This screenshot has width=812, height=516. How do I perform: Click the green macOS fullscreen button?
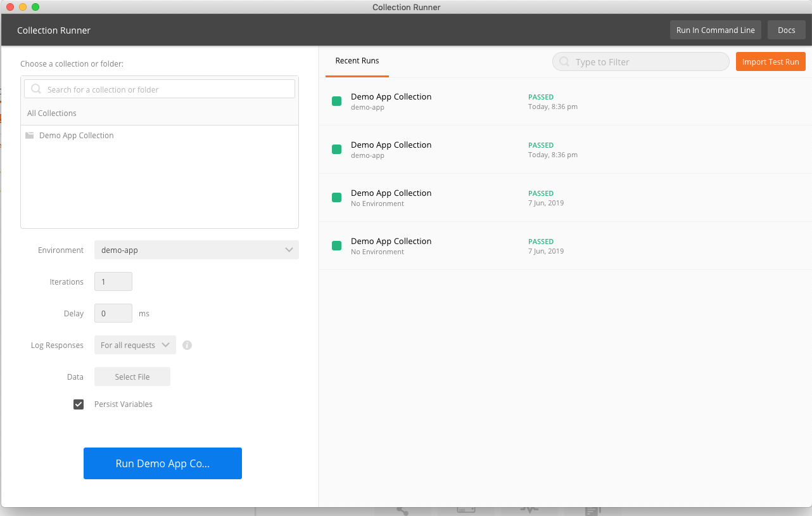click(x=35, y=7)
